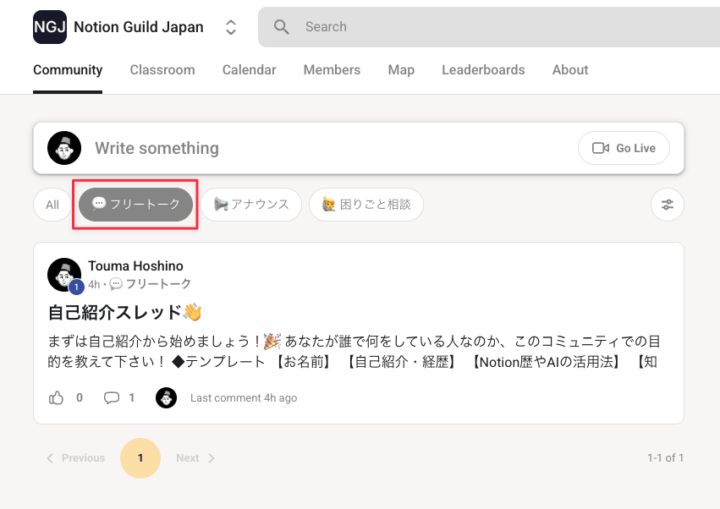Open the Calendar tab

pos(249,70)
